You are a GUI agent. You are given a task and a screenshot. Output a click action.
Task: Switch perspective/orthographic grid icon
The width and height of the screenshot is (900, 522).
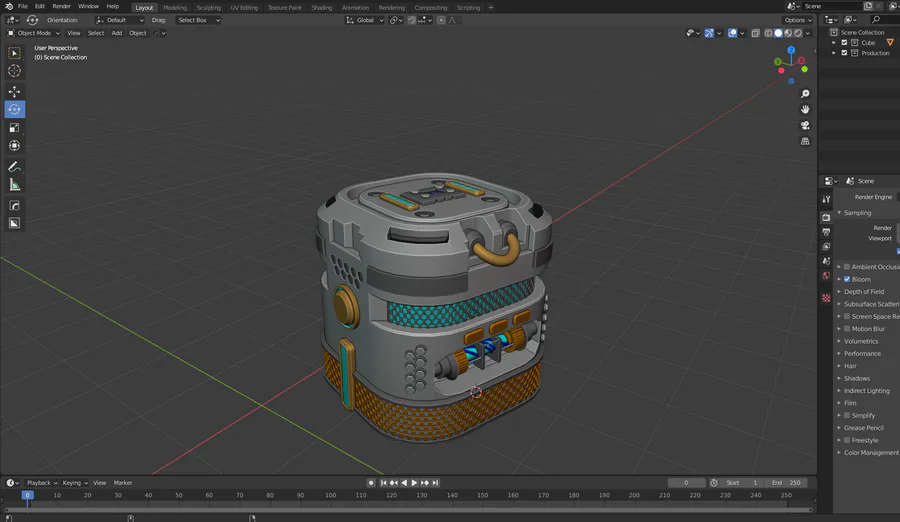[x=805, y=141]
